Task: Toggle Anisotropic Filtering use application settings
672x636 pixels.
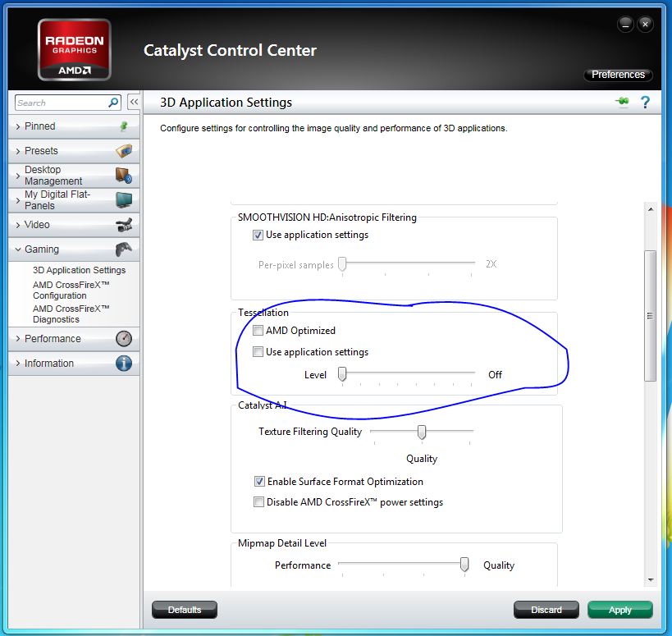Action: (x=258, y=235)
